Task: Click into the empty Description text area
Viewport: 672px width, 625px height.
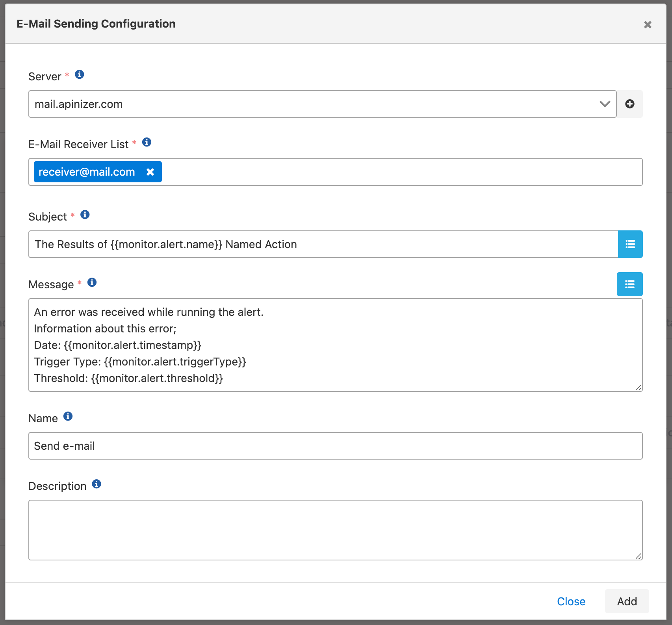Action: click(x=335, y=530)
